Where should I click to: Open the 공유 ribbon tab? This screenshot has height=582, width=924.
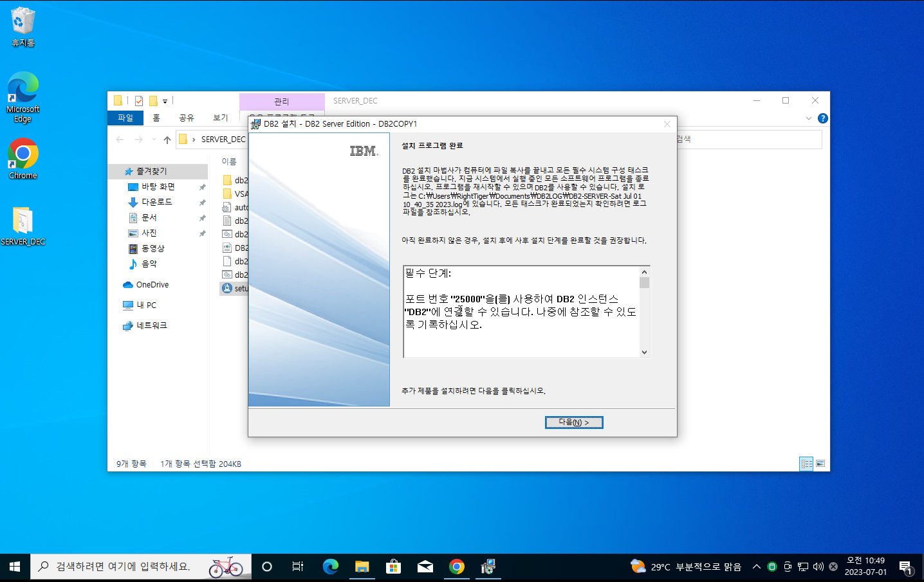[187, 118]
